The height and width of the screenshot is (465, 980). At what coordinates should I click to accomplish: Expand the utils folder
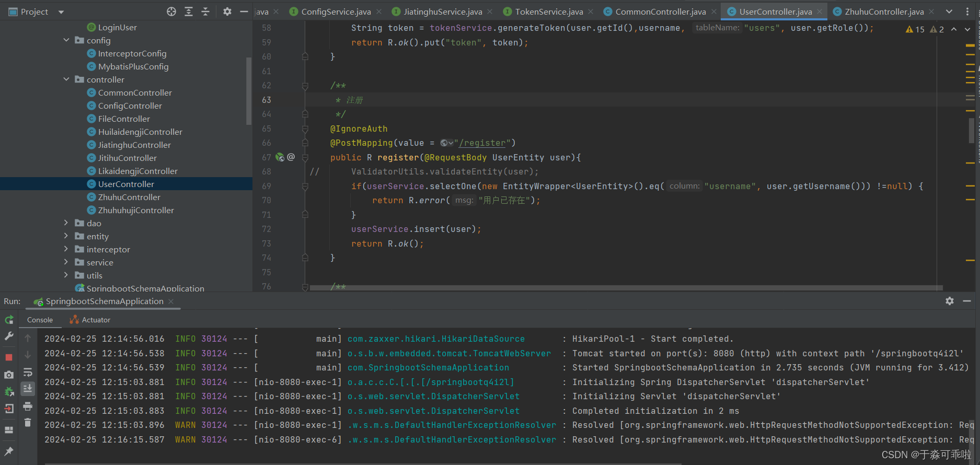click(x=66, y=275)
